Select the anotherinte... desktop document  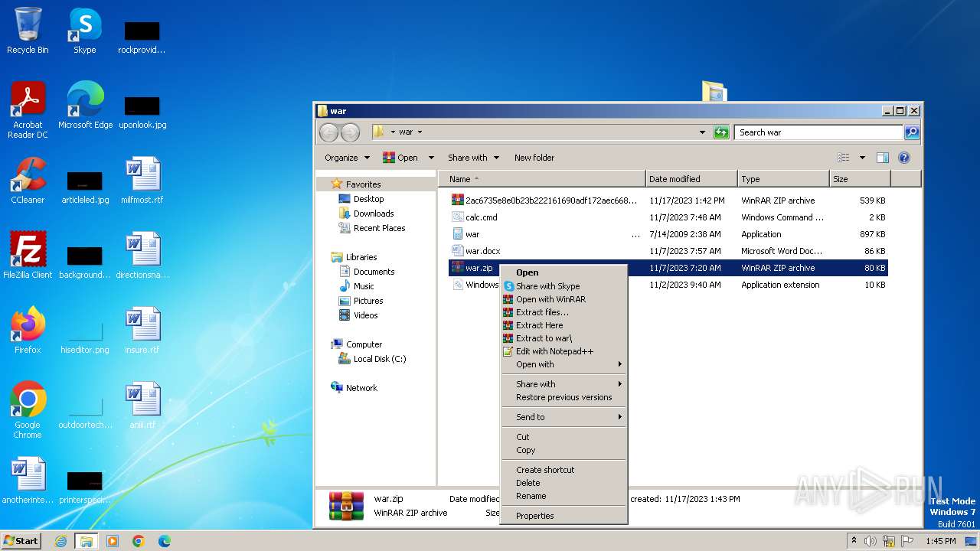tap(28, 480)
